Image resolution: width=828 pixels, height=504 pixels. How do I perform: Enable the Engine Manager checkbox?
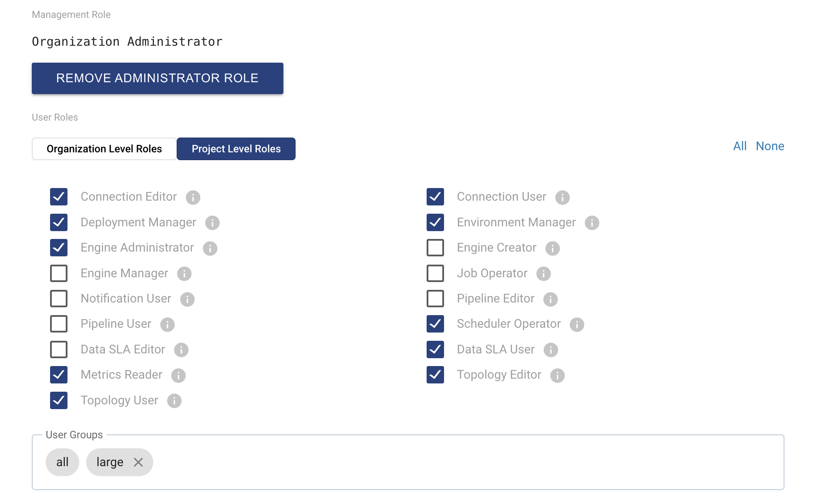tap(59, 273)
